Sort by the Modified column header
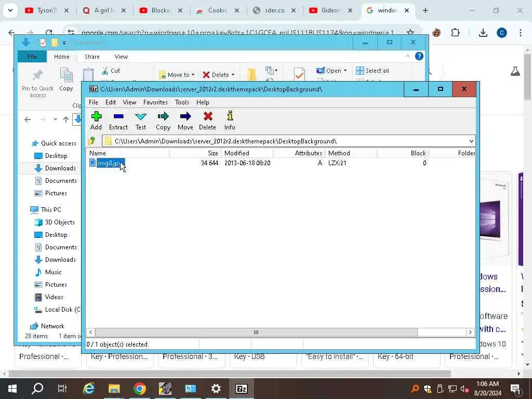This screenshot has height=399, width=532. tap(247, 153)
